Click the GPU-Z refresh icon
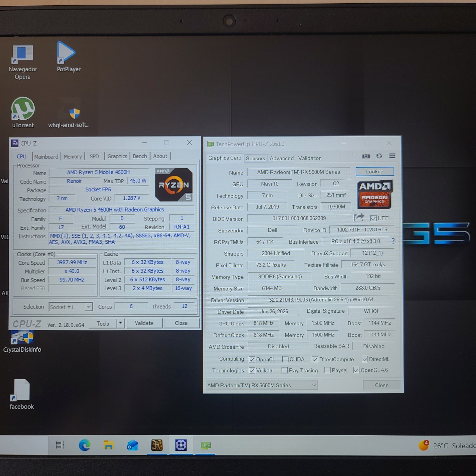Screen dimensions: 476x476 379,156
